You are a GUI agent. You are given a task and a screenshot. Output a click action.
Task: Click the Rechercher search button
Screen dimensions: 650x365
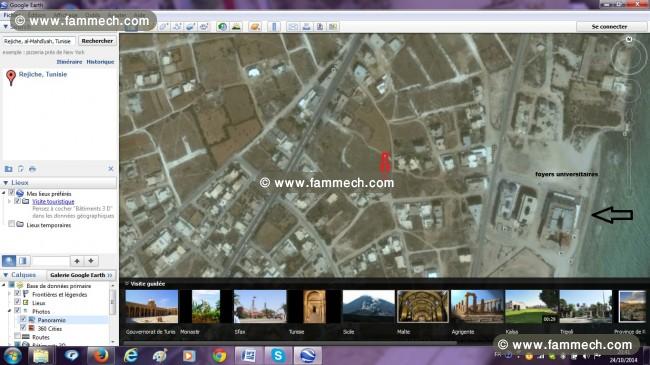click(x=97, y=41)
